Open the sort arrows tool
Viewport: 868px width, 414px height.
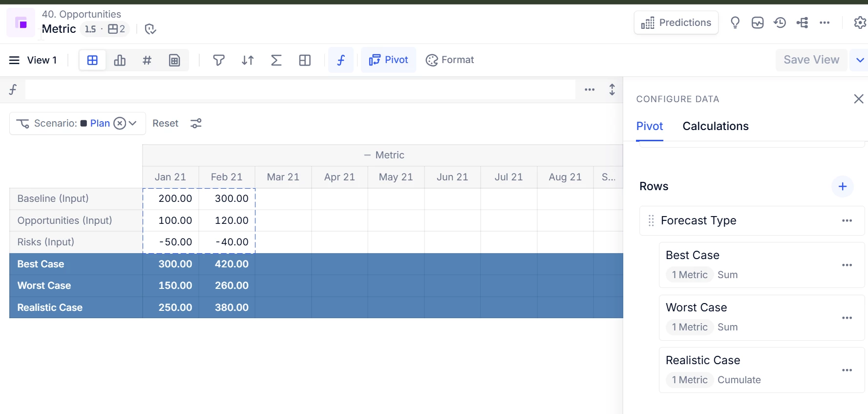(x=248, y=60)
